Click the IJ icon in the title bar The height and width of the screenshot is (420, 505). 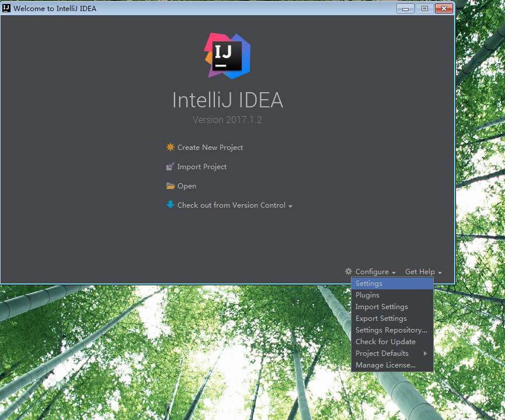click(x=6, y=8)
